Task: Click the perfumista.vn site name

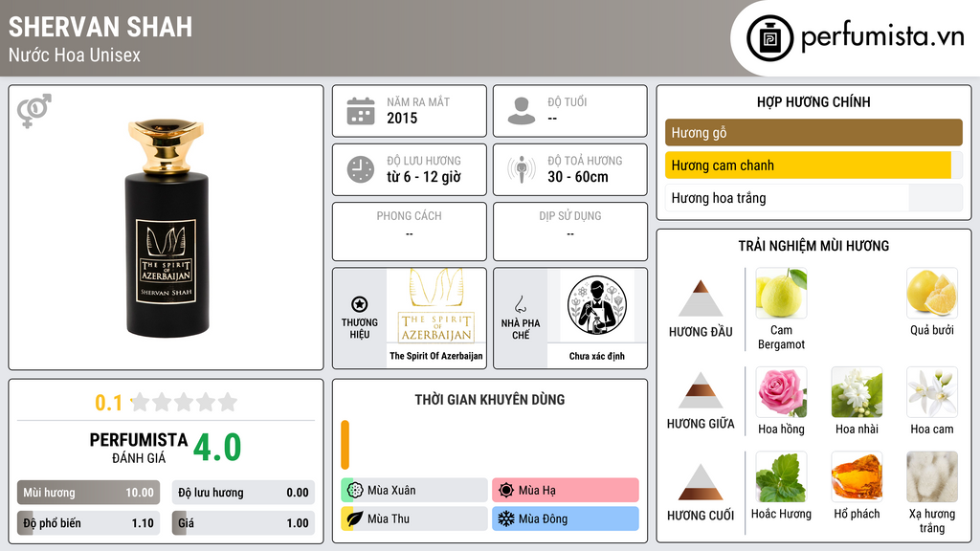Action: (x=882, y=36)
